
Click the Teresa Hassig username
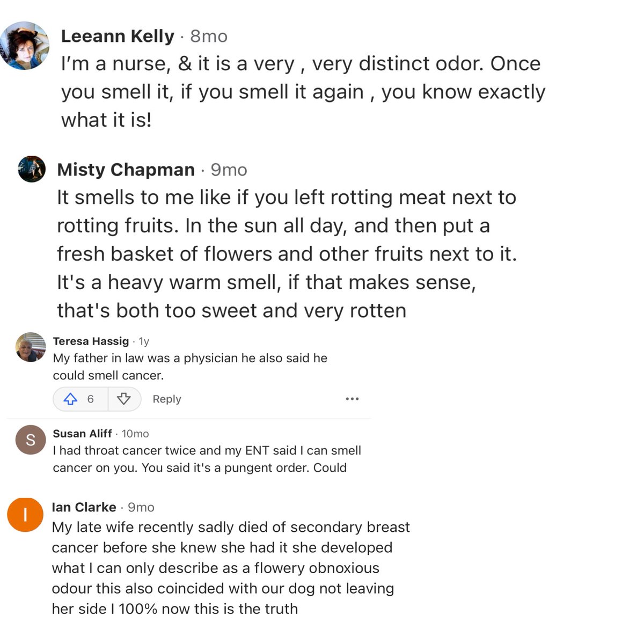[91, 341]
